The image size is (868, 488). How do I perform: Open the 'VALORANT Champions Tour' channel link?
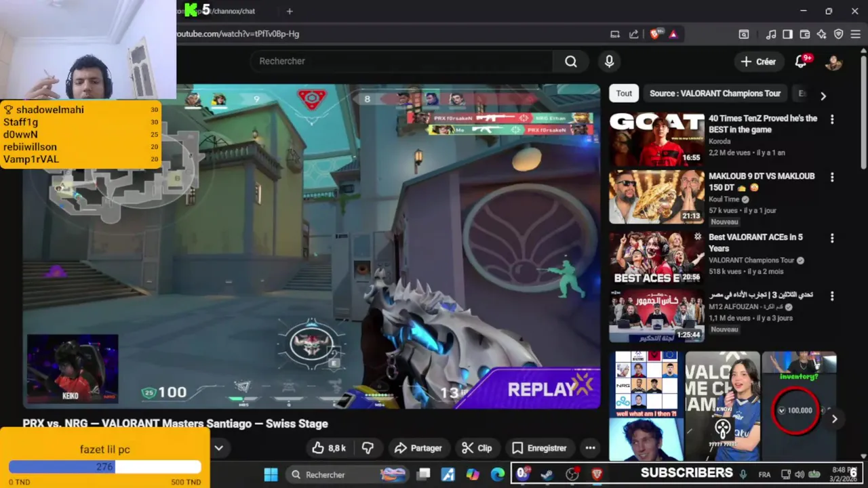point(751,260)
